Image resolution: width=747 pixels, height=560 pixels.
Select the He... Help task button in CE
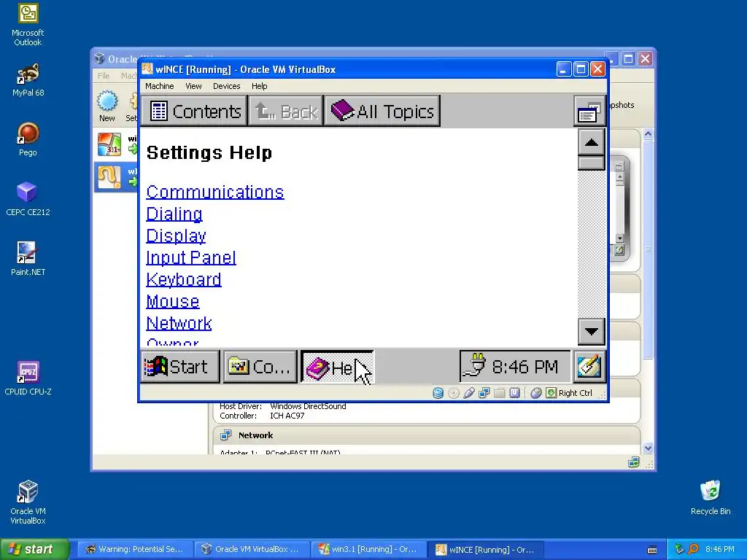point(337,367)
